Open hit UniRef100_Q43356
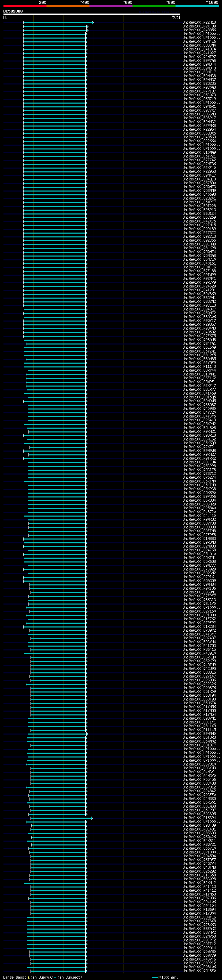 [x=199, y=31]
